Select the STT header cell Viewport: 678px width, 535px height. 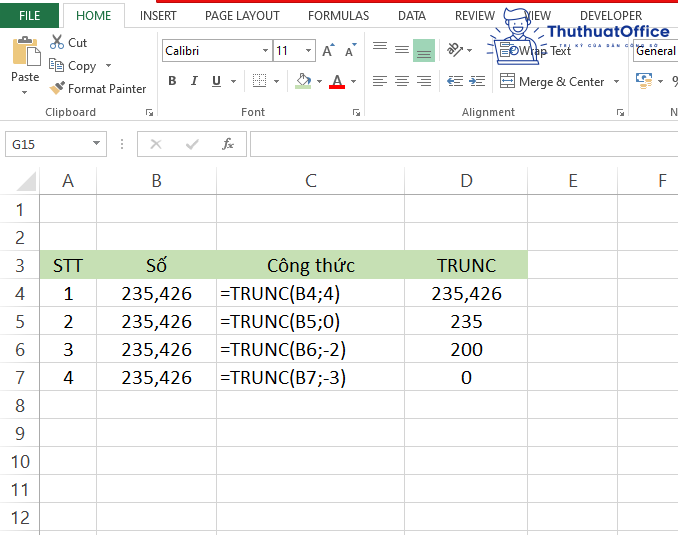(x=68, y=265)
